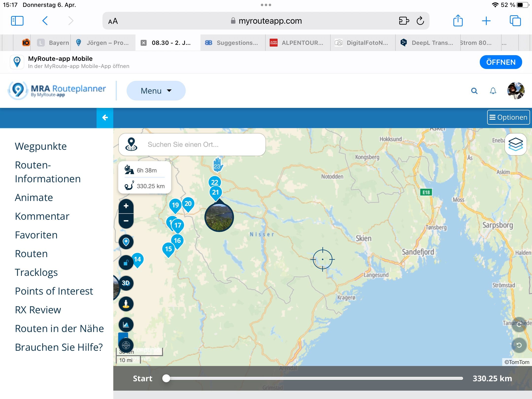Open the AA reader text options
Image resolution: width=532 pixels, height=399 pixels.
coord(113,21)
